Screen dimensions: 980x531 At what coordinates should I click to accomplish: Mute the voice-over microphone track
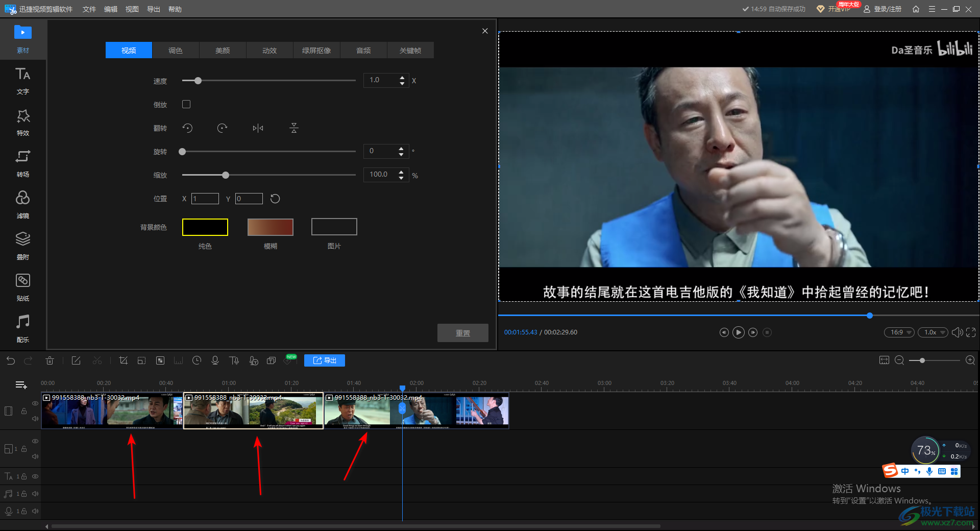tap(35, 511)
